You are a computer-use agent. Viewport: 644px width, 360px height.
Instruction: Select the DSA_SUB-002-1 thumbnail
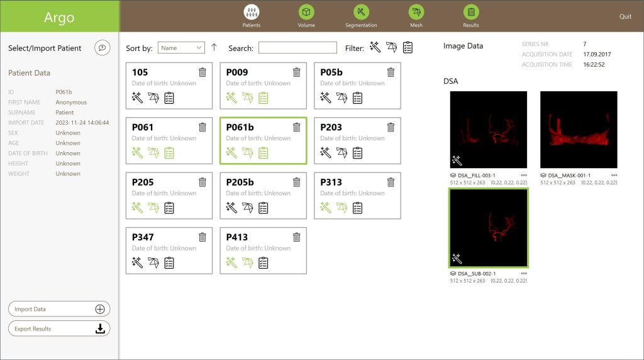pos(488,228)
